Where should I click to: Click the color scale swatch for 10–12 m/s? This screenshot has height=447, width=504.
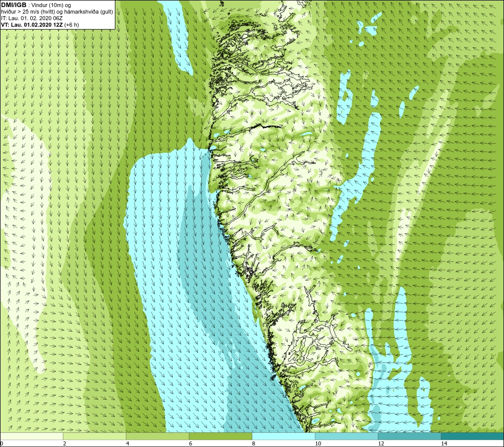click(x=347, y=436)
